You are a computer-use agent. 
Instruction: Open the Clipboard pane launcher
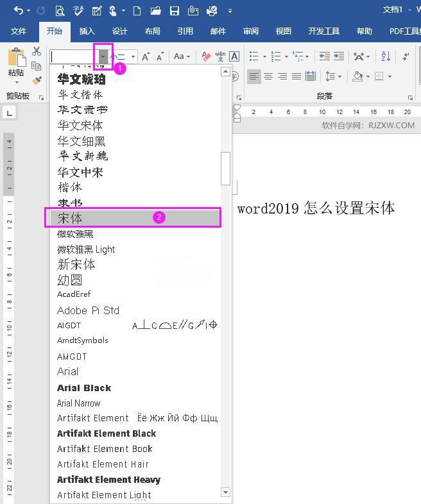[41, 97]
